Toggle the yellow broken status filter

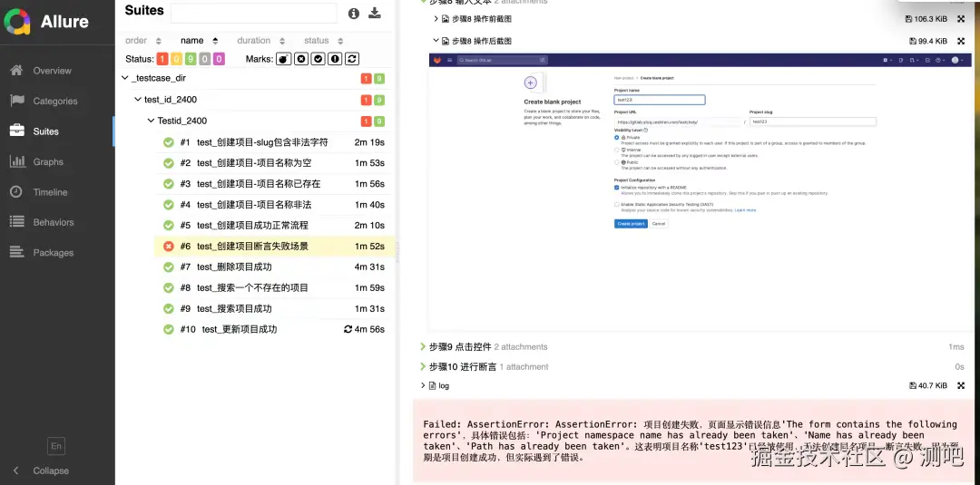pos(176,59)
